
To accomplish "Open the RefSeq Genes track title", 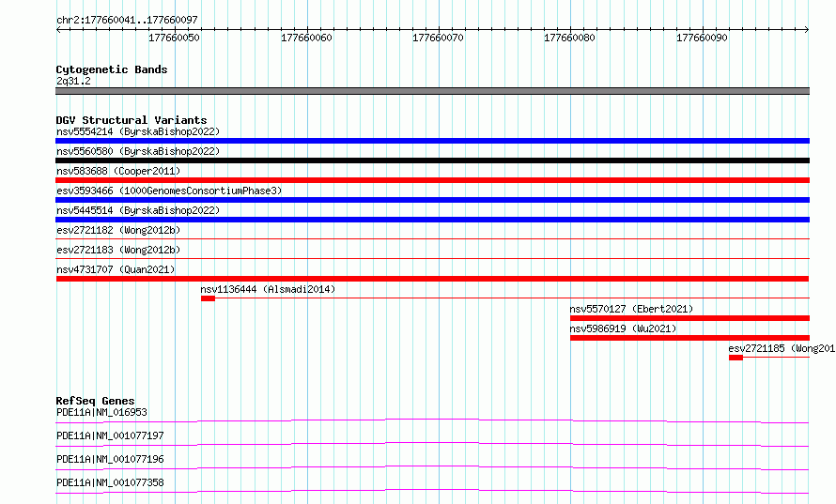I will pyautogui.click(x=95, y=401).
